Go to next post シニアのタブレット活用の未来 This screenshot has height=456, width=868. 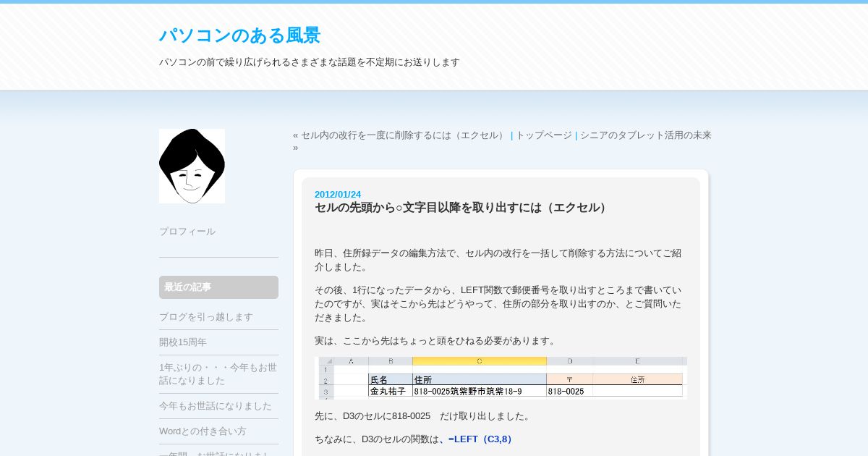[646, 135]
